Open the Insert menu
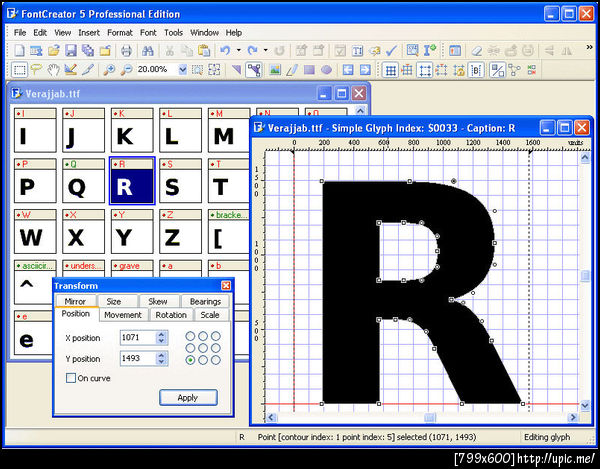The width and height of the screenshot is (600, 469). (x=89, y=33)
